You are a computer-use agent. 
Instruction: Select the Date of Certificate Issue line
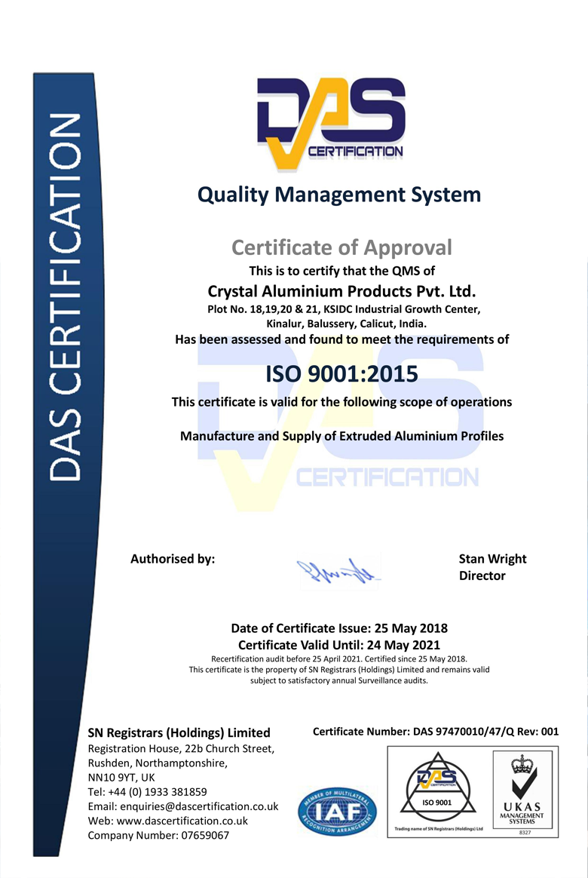(x=339, y=628)
